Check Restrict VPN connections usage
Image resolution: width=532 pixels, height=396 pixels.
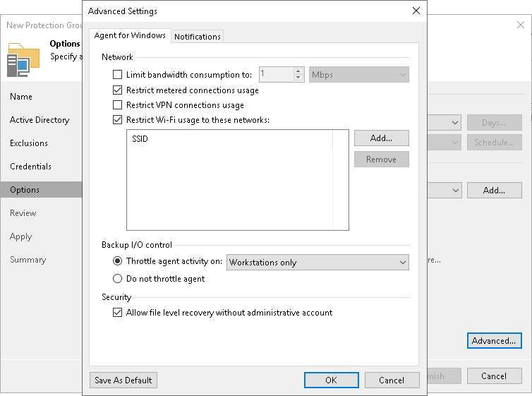pos(117,105)
